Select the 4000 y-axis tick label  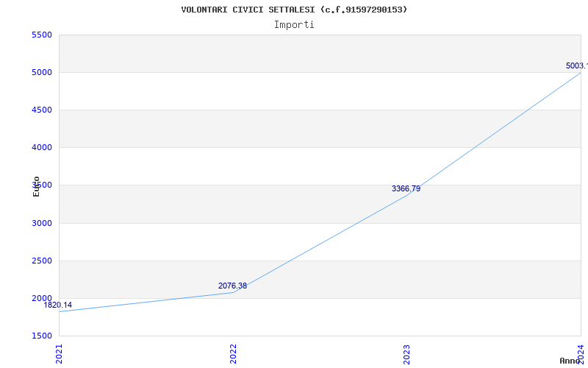tap(42, 148)
